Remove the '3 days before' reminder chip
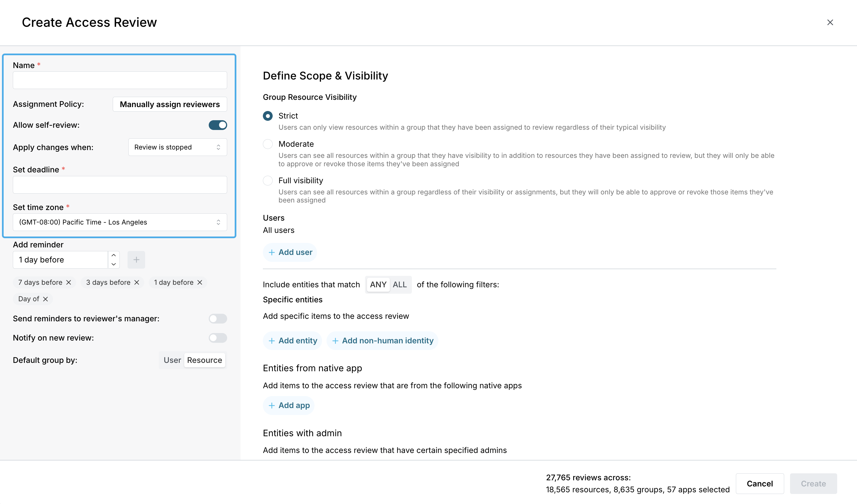This screenshot has width=857, height=504. pyautogui.click(x=137, y=283)
